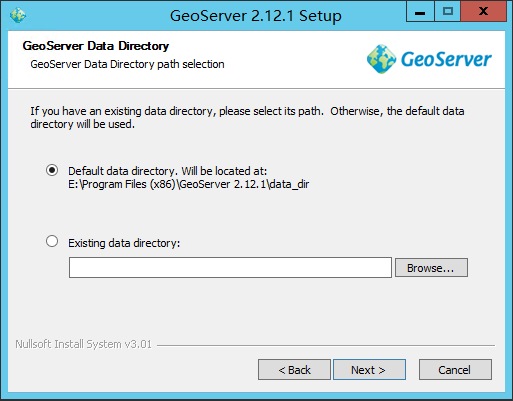Click the 'Default data directory. Will be located at' label
Screen dimensions: 513x401
coord(168,171)
